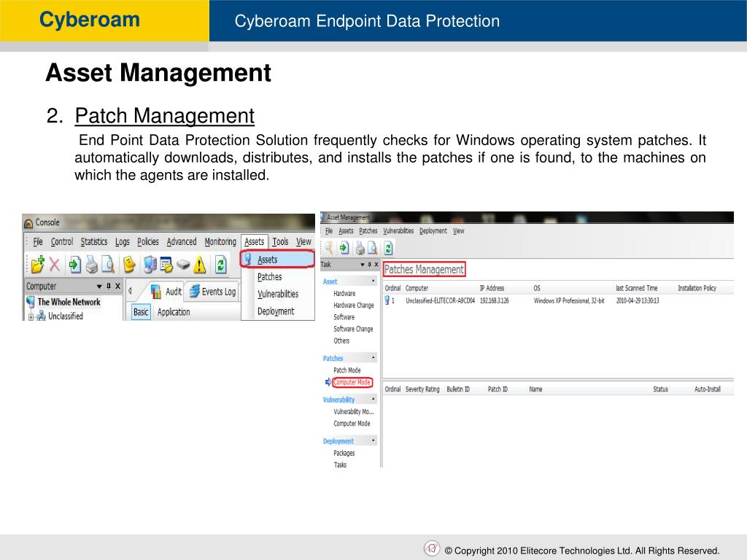Click the yellow tag icon in Console toolbar
The image size is (747, 560).
pyautogui.click(x=129, y=265)
